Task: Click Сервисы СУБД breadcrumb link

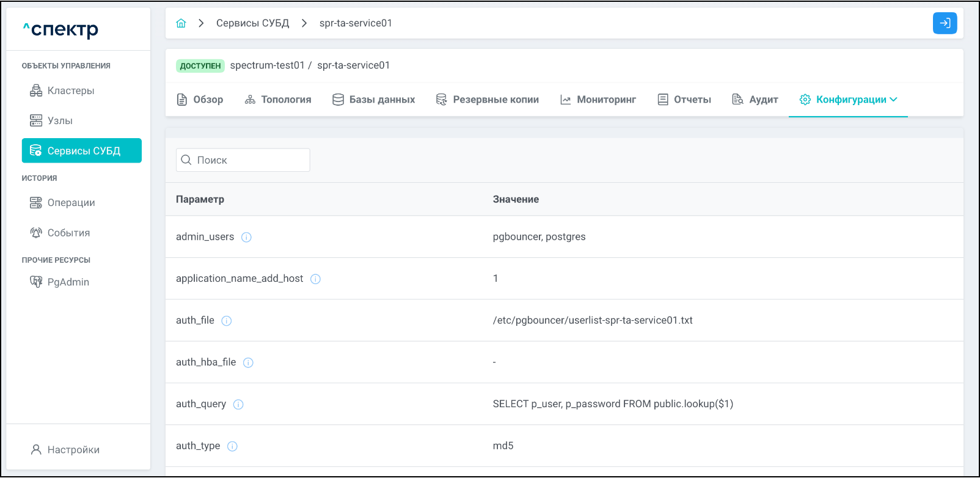Action: (252, 23)
